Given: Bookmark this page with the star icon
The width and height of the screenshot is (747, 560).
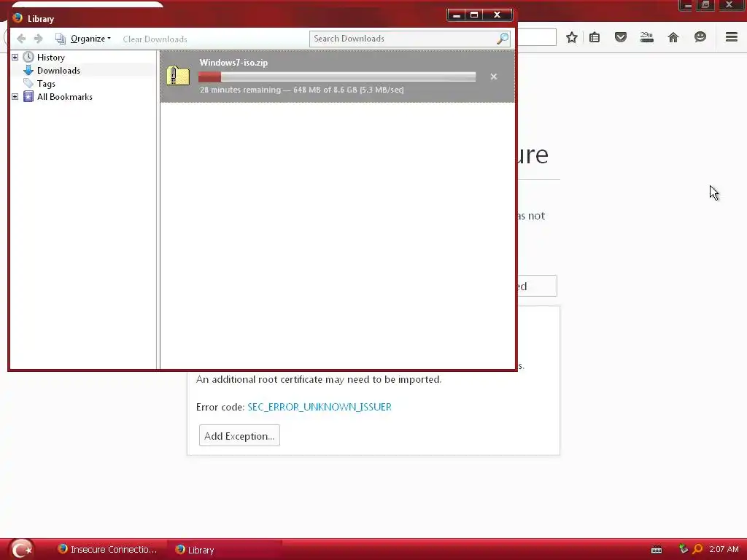Looking at the screenshot, I should pos(572,37).
